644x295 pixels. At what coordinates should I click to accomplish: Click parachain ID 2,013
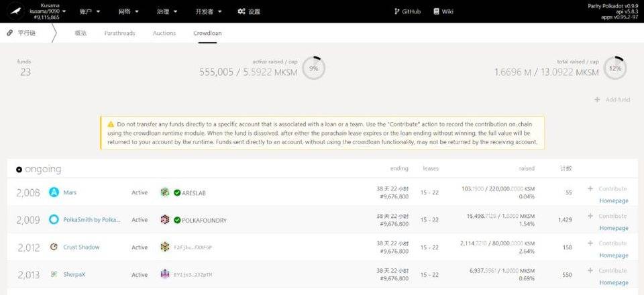click(29, 275)
